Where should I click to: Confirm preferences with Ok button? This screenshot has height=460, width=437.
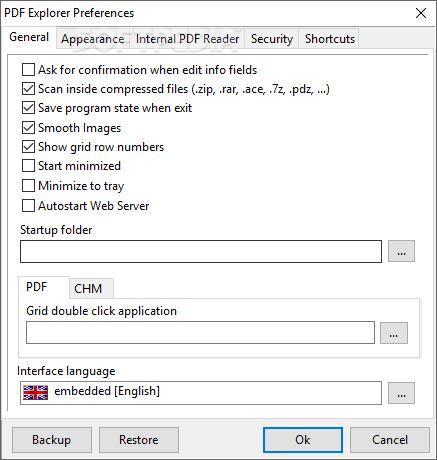pyautogui.click(x=303, y=440)
